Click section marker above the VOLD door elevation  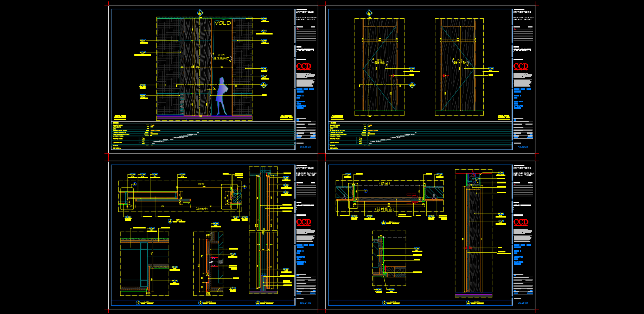200,13
